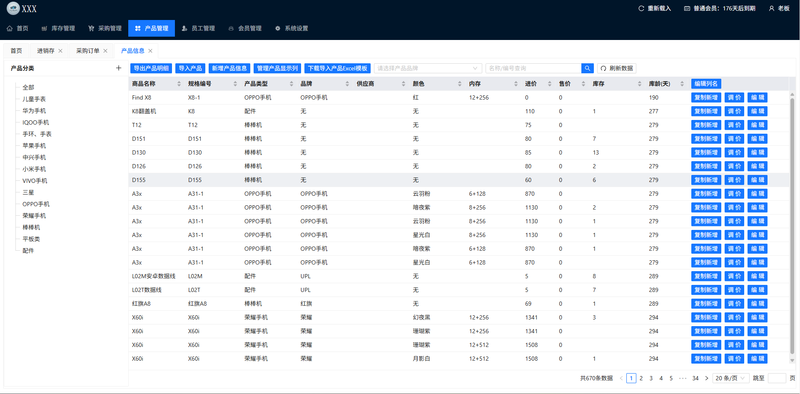Screen dimensions: 800x394
Task: Sort by 进价 column arrows
Action: pyautogui.click(x=550, y=84)
